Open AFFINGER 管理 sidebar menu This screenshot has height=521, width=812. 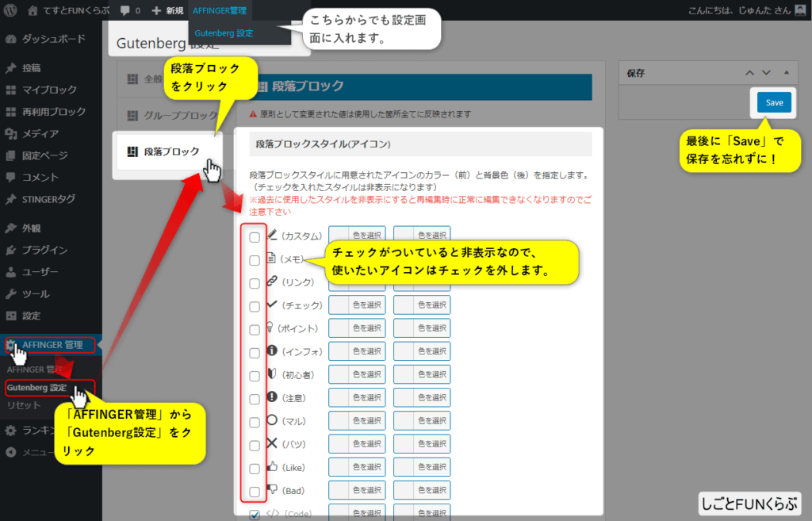click(51, 345)
